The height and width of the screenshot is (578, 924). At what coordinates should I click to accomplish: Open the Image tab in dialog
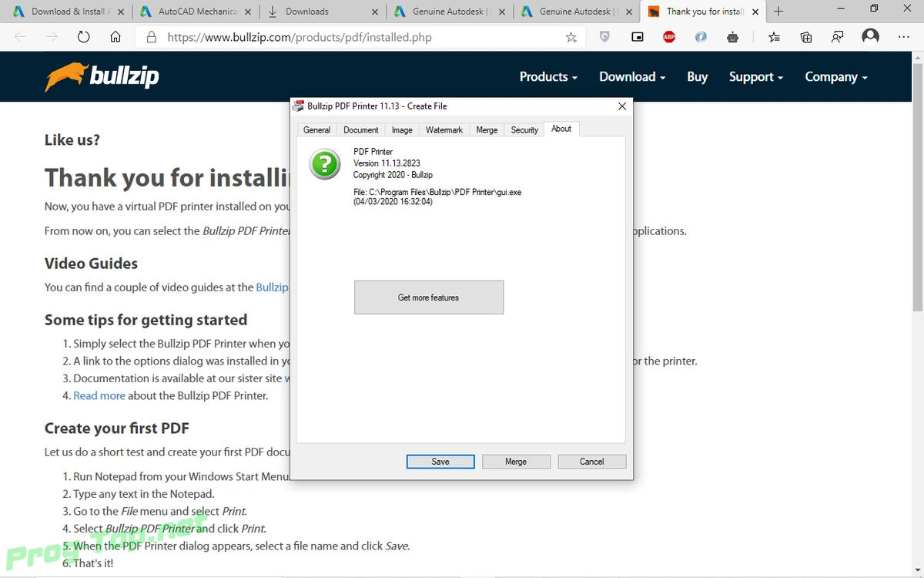click(x=402, y=129)
